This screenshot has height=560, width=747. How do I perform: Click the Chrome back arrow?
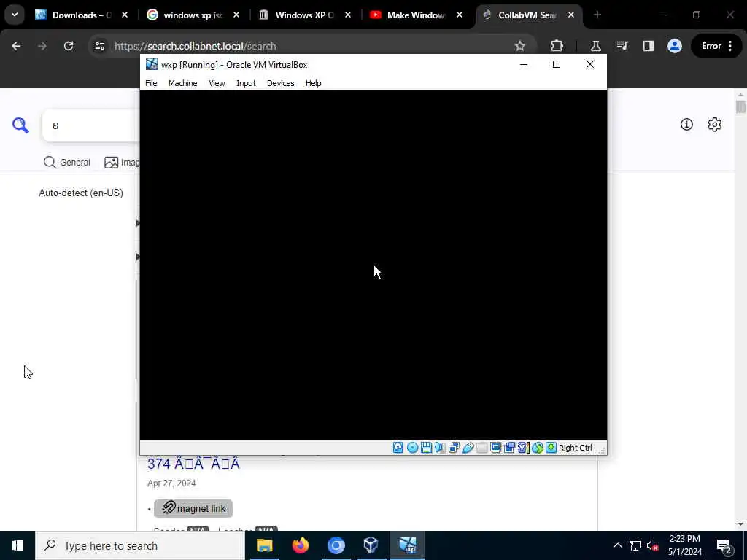point(16,46)
